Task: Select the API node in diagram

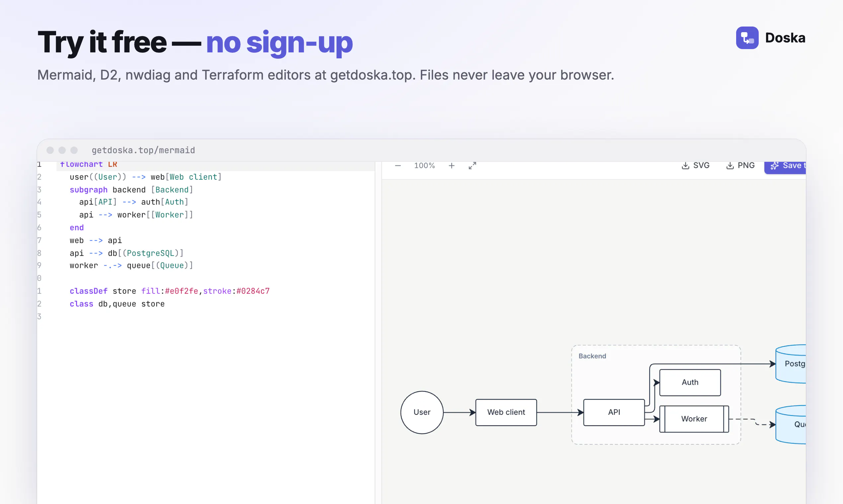Action: pos(614,412)
